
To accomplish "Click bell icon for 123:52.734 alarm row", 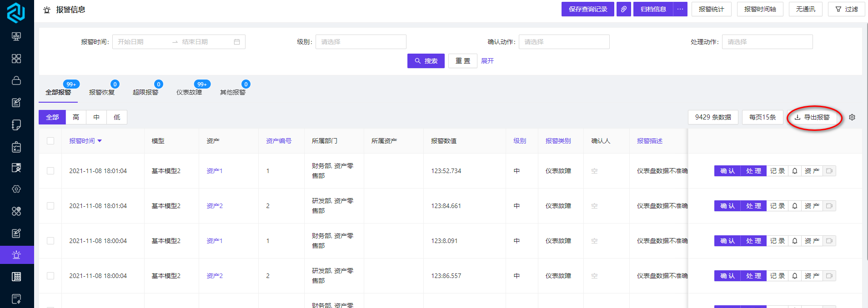I will (795, 171).
